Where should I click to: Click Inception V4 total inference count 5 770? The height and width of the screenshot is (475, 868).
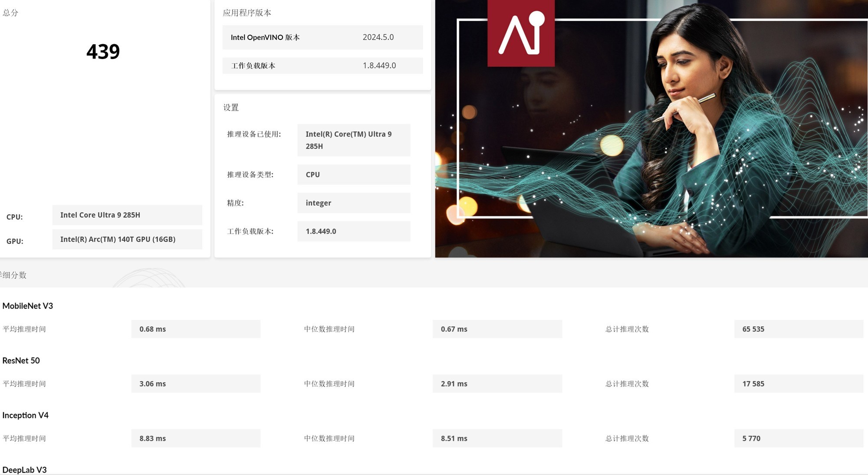click(799, 438)
